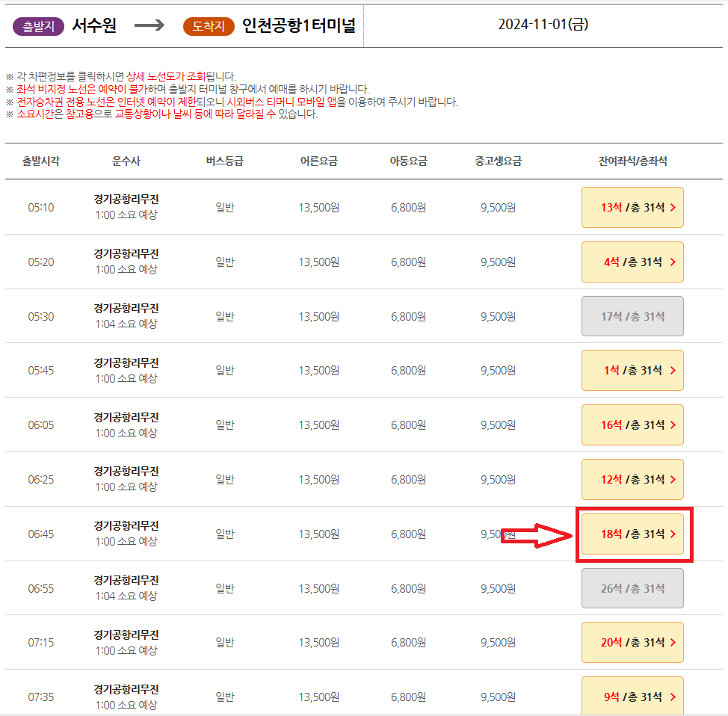Open route details for 05:30 departure time

(x=41, y=316)
